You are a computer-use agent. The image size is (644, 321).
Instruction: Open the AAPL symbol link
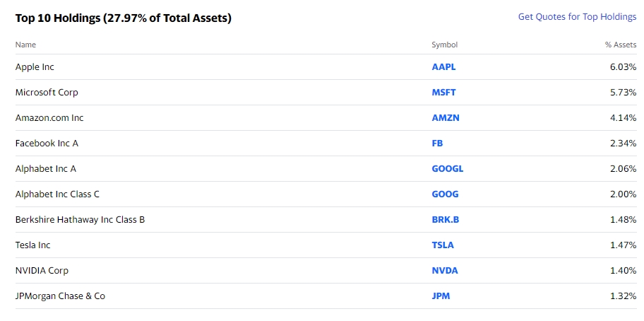pyautogui.click(x=443, y=67)
